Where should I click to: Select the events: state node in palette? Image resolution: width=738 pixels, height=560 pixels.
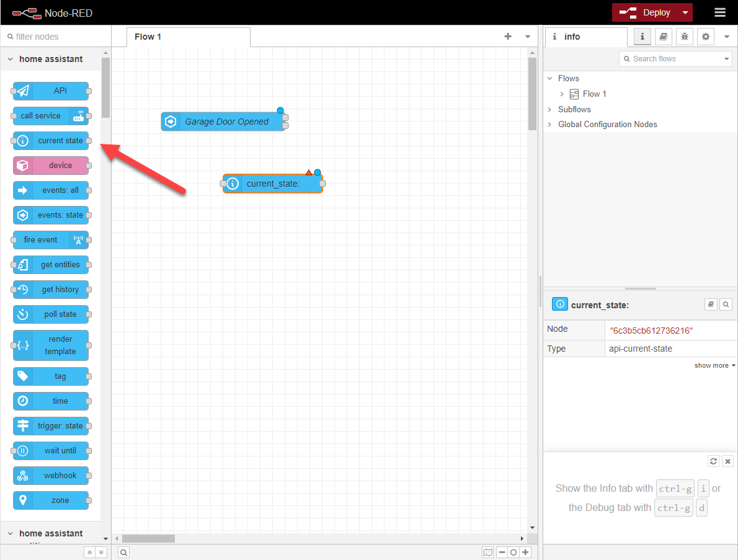coord(51,215)
